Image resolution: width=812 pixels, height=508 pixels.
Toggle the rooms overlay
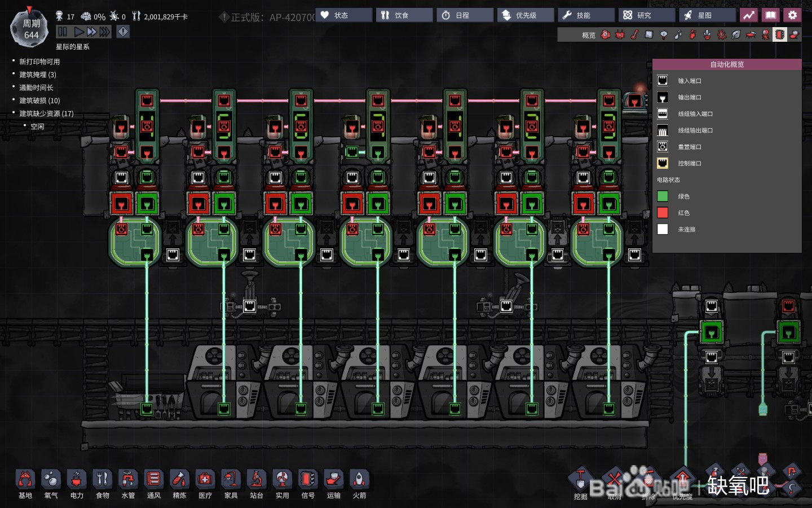pyautogui.click(x=751, y=35)
